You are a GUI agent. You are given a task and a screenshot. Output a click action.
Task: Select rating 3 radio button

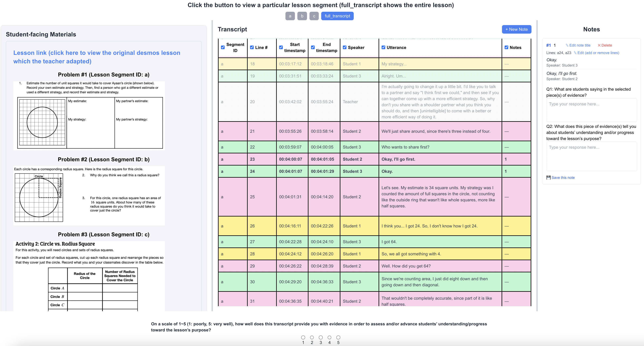click(x=321, y=337)
